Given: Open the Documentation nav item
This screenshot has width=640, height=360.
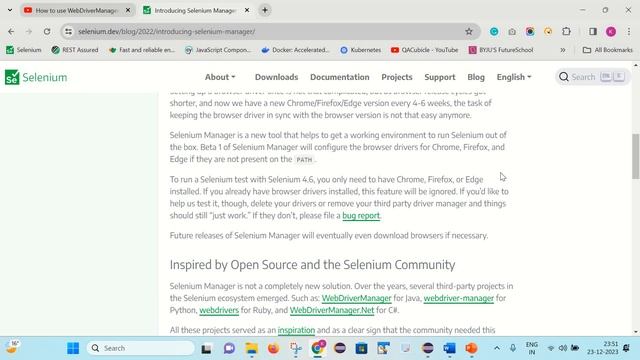Looking at the screenshot, I should (x=340, y=77).
